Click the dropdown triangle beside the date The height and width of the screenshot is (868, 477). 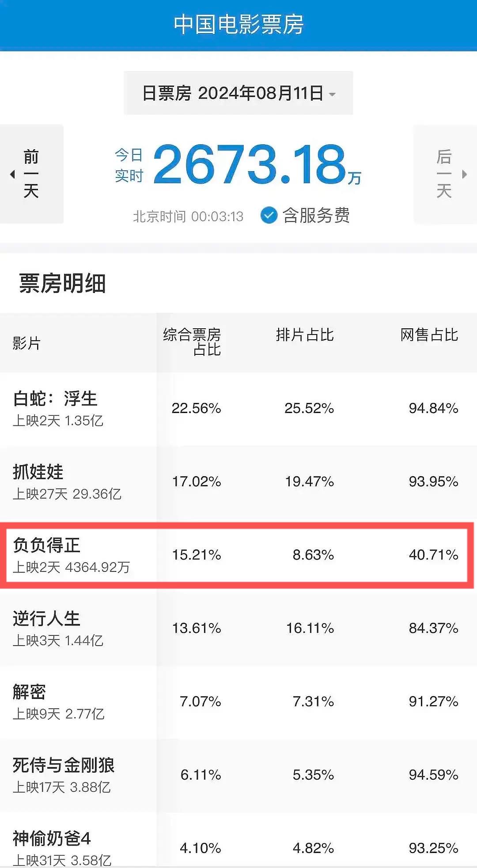pyautogui.click(x=333, y=94)
